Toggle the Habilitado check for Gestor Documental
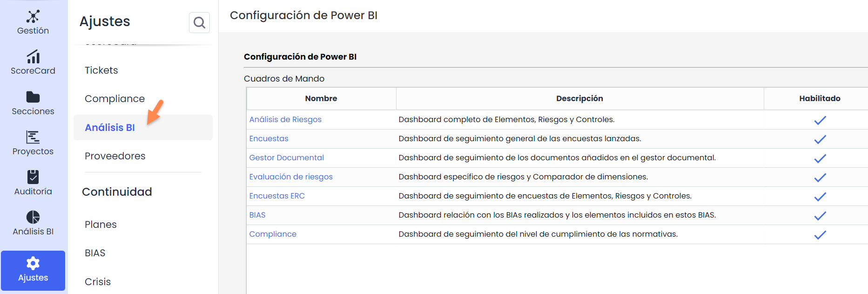This screenshot has width=868, height=294. (820, 158)
